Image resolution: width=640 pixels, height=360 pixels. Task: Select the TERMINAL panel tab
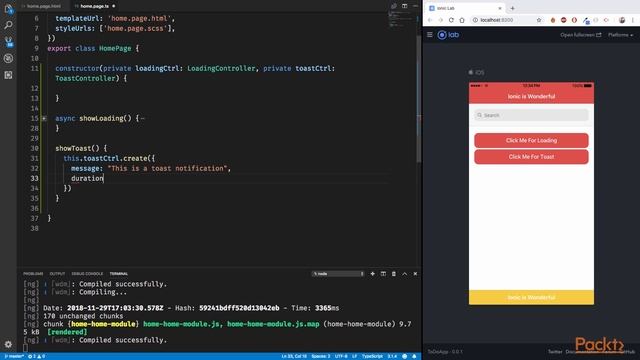tap(119, 274)
